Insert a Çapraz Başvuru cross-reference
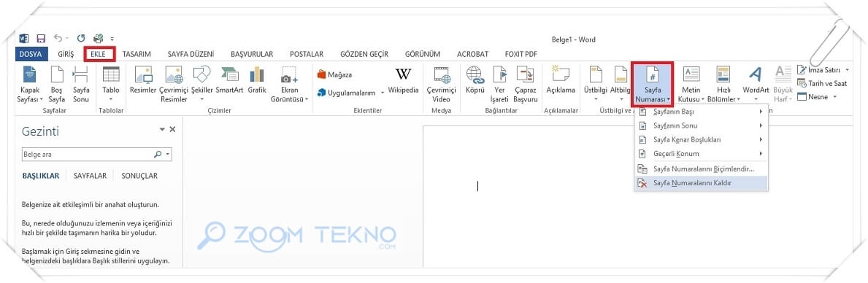Image resolution: width=868 pixels, height=283 pixels. (x=526, y=85)
